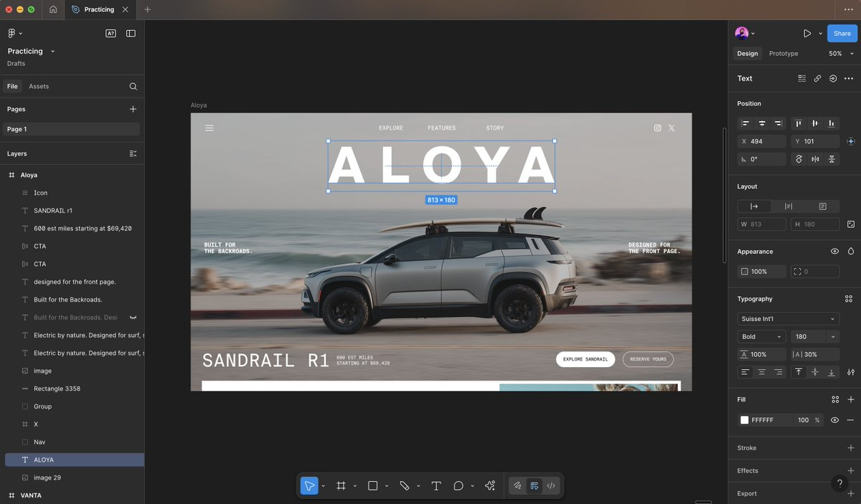Switch to the Design tab

(747, 54)
